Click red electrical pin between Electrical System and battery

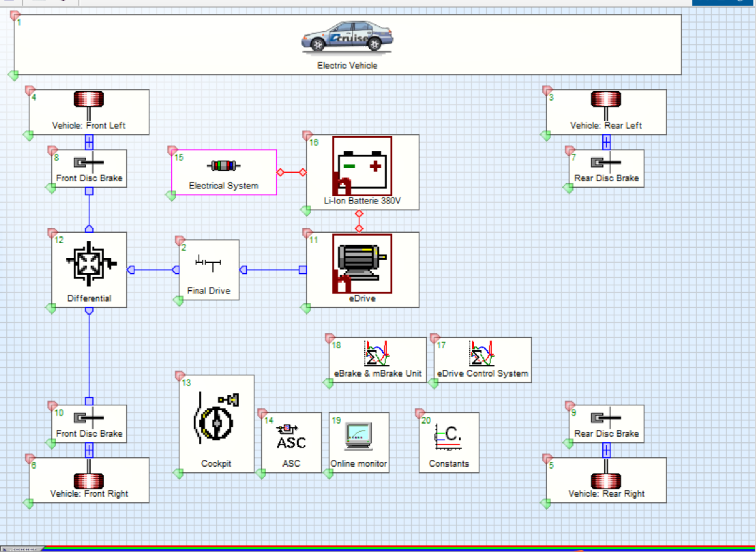[280, 172]
